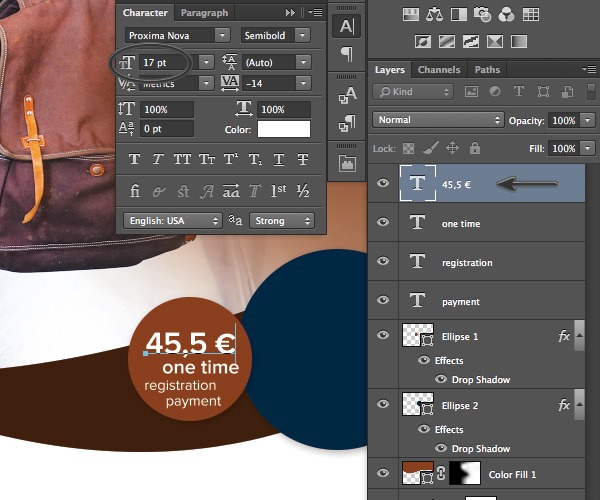Enable Fractions (½) OpenType feature
The height and width of the screenshot is (500, 600).
303,191
